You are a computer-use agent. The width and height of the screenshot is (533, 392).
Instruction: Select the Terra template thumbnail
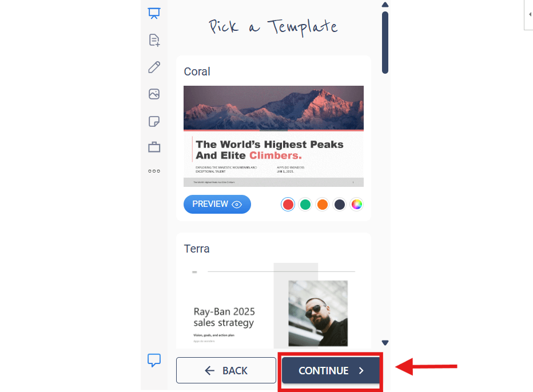(273, 305)
